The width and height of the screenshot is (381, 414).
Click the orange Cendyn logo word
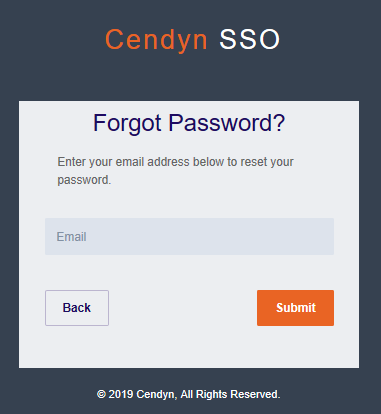click(156, 39)
